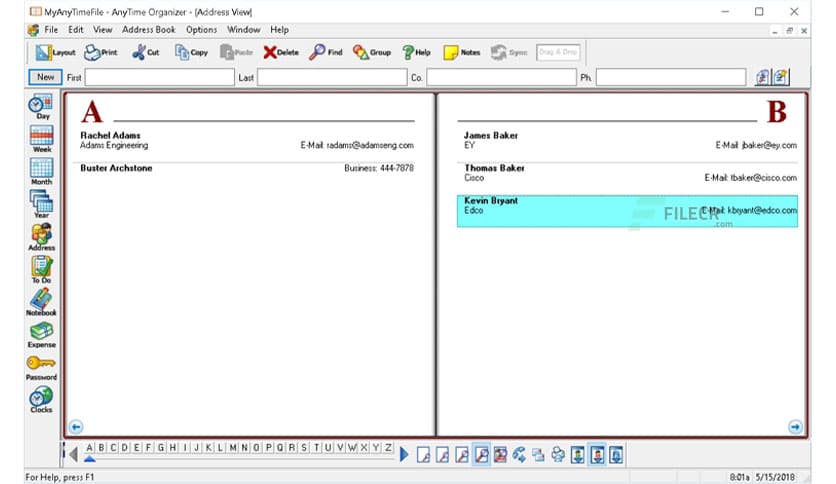Open the Options menu

(x=202, y=30)
